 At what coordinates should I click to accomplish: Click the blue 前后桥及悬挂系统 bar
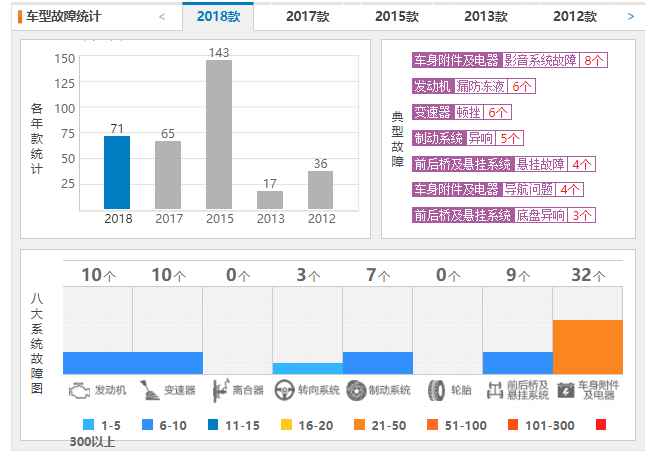pyautogui.click(x=518, y=363)
